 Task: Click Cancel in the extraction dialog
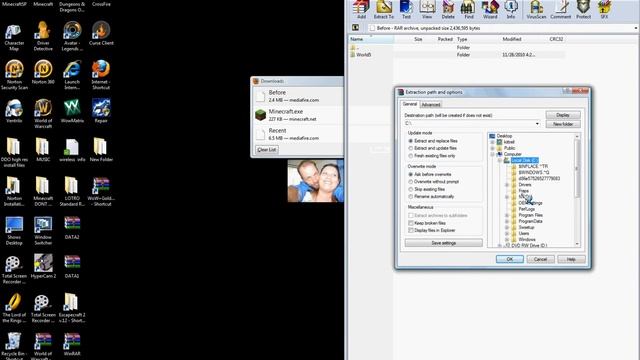click(x=540, y=259)
